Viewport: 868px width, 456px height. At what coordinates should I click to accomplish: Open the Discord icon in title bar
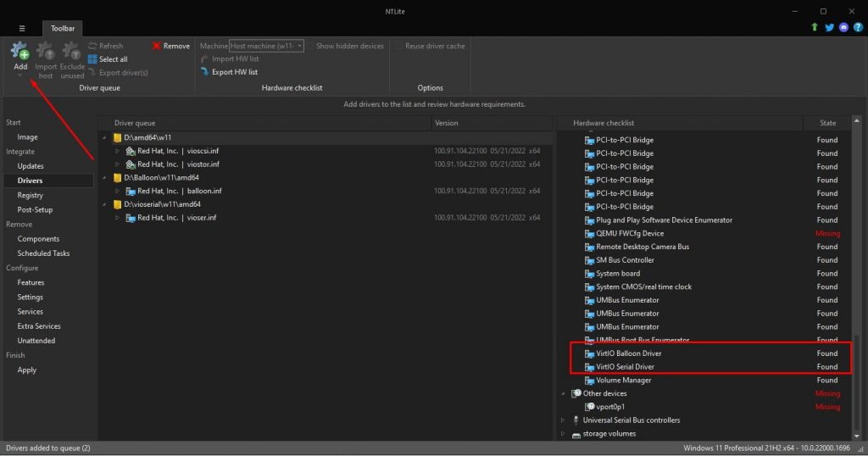[x=843, y=27]
